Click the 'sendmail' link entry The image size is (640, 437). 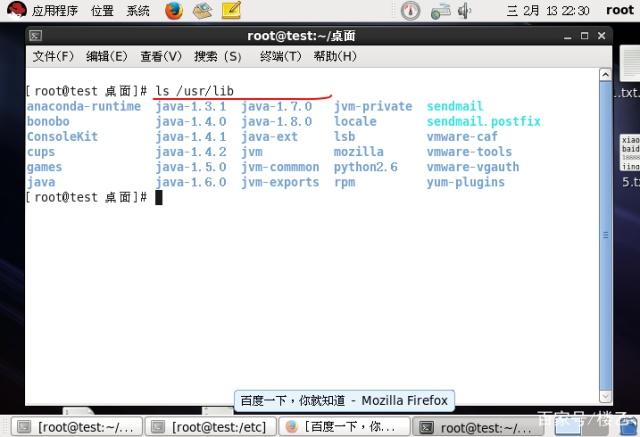click(455, 106)
